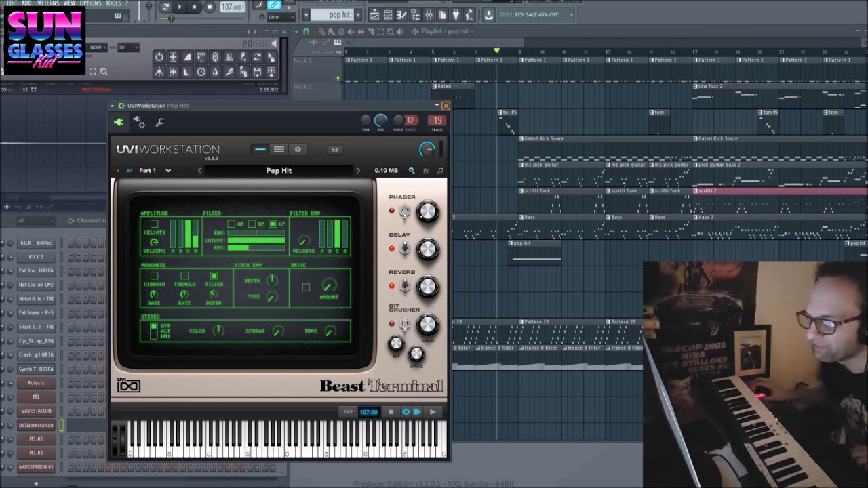Open the Line snap dropdown
This screenshot has width=868, height=488.
[280, 17]
